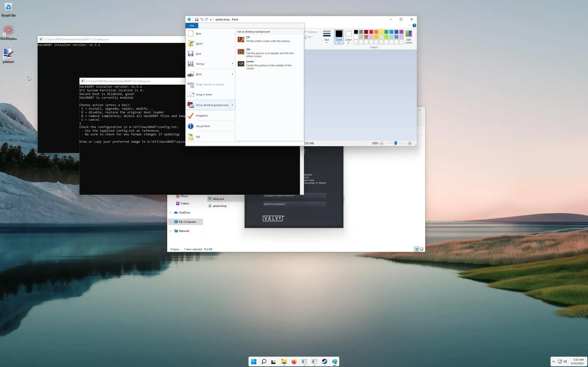Click the Undo arrow in Paint title bar
Screen dimensions: 588x367
[x=201, y=19]
